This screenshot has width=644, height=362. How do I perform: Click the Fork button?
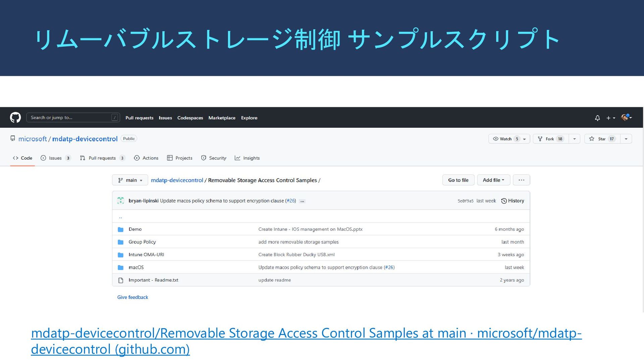pos(551,139)
